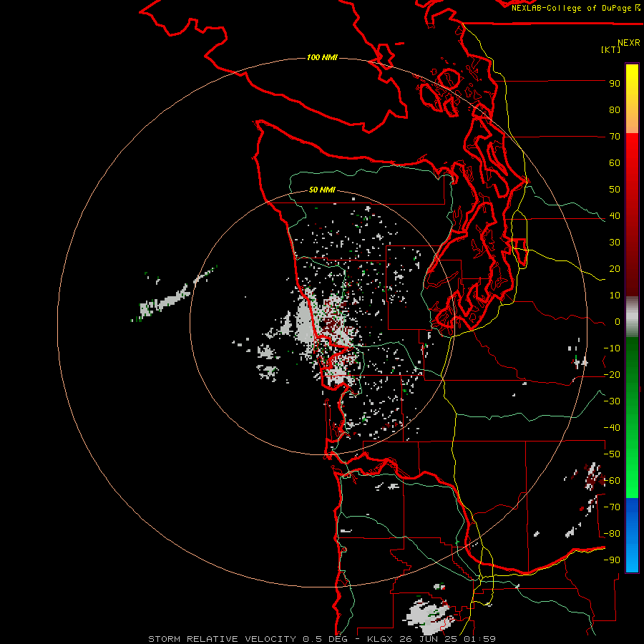Image resolution: width=644 pixels, height=644 pixels.
Task: Click the 50 NMI range ring label
Action: coord(322,190)
